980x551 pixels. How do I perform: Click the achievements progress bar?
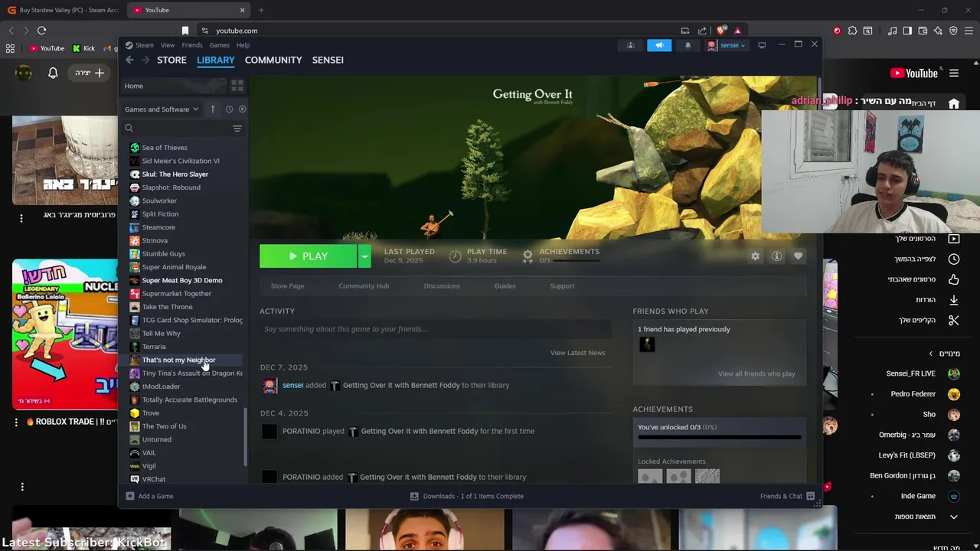point(720,438)
